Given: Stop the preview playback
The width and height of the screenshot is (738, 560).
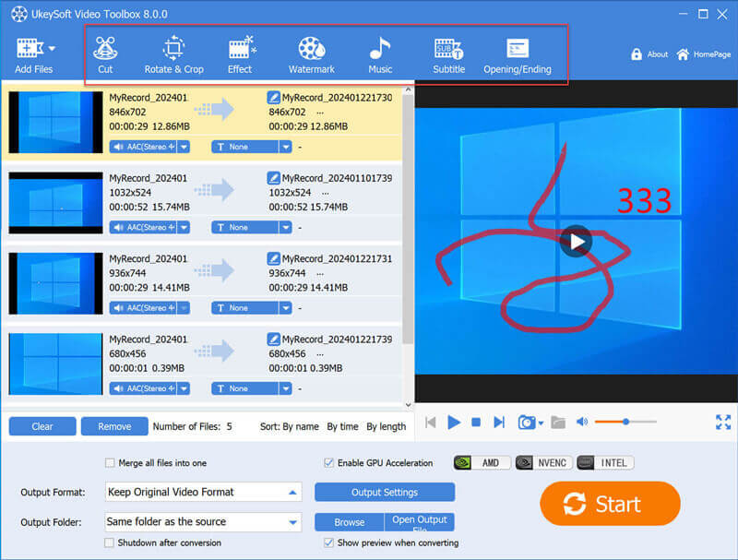Looking at the screenshot, I should coord(476,423).
